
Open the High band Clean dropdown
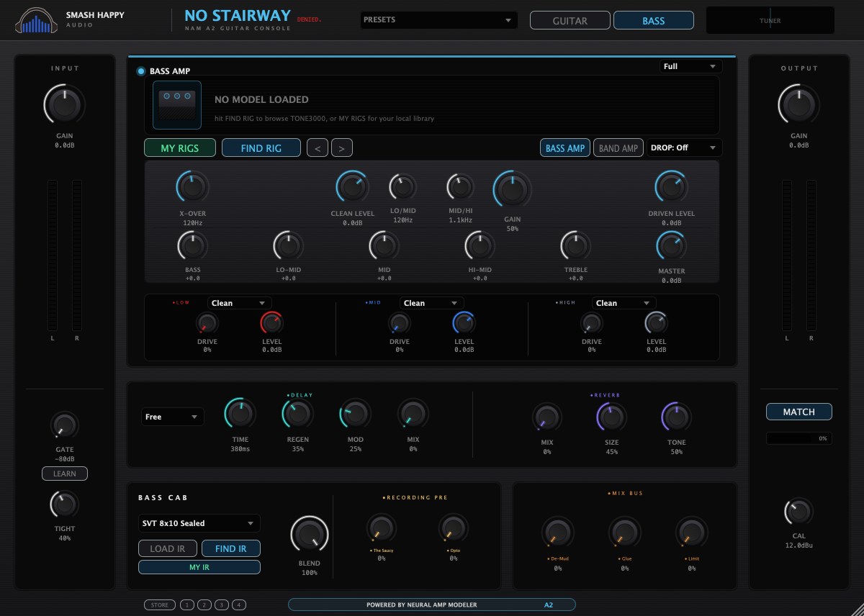click(x=624, y=303)
